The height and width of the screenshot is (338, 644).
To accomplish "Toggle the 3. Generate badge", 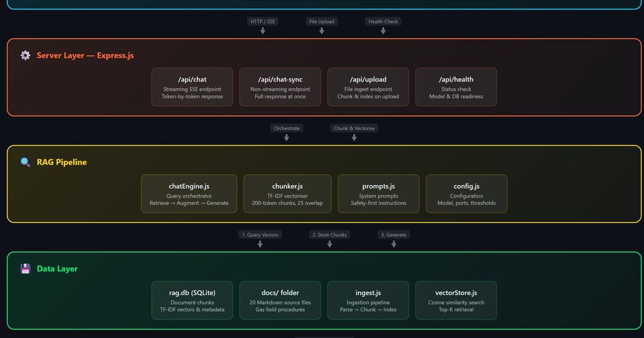I will coord(393,234).
